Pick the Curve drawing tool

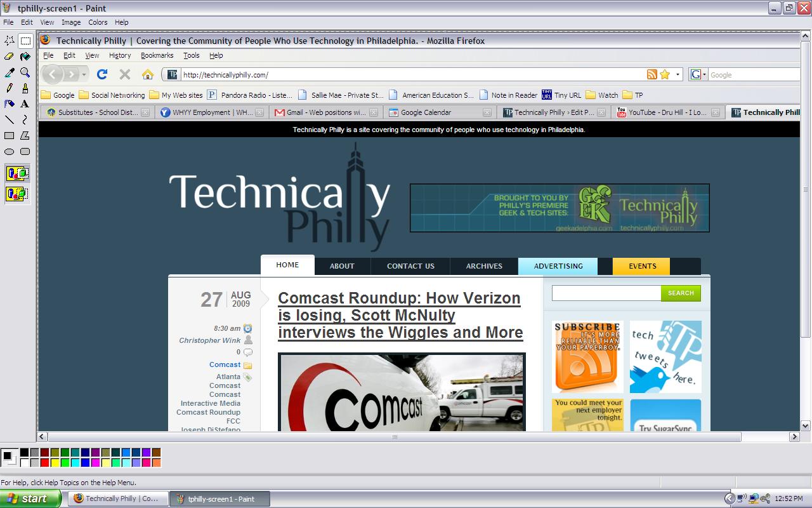25,119
